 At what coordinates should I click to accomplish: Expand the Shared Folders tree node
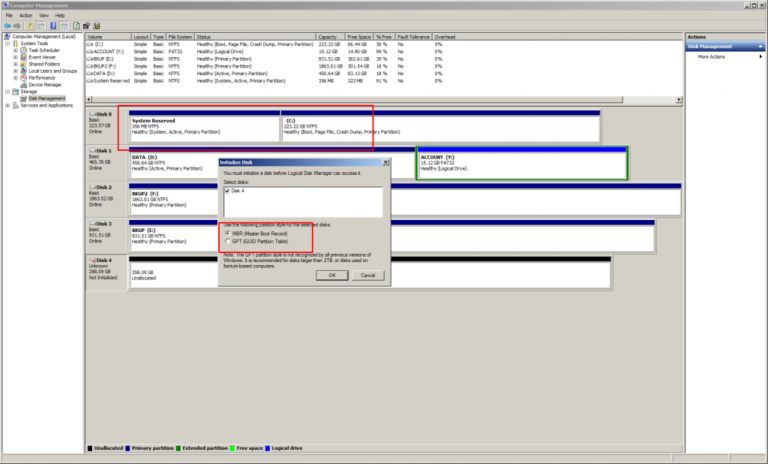15,64
